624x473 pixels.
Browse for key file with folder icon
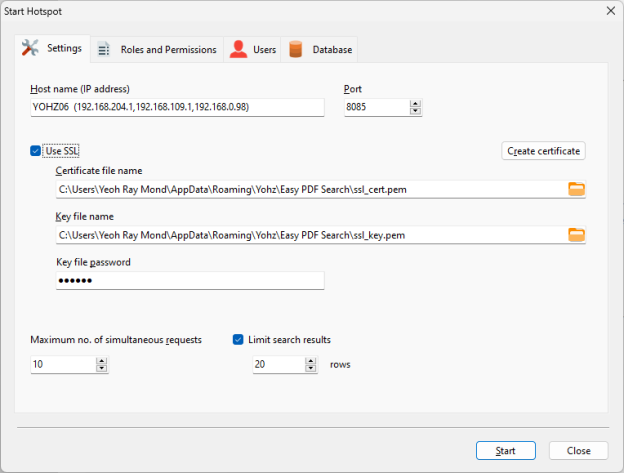tap(576, 235)
